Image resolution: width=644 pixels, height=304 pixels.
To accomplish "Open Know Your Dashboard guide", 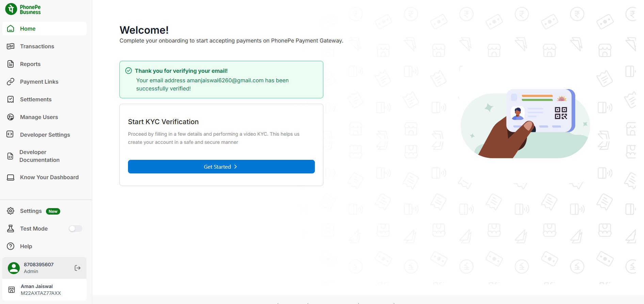I will [44, 178].
